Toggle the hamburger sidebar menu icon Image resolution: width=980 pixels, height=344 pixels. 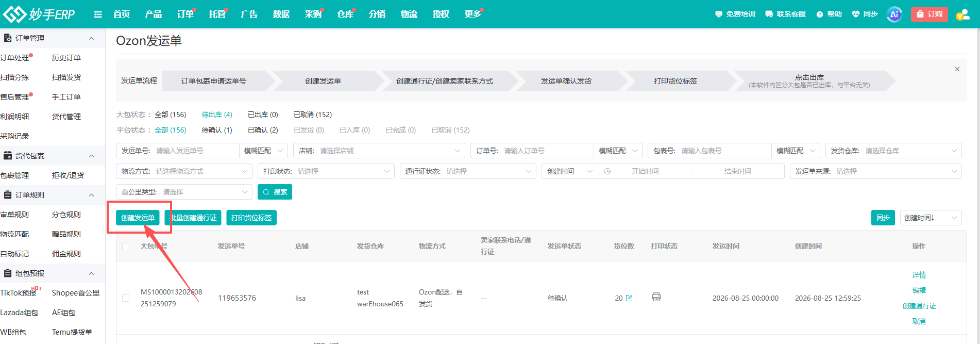pos(98,14)
